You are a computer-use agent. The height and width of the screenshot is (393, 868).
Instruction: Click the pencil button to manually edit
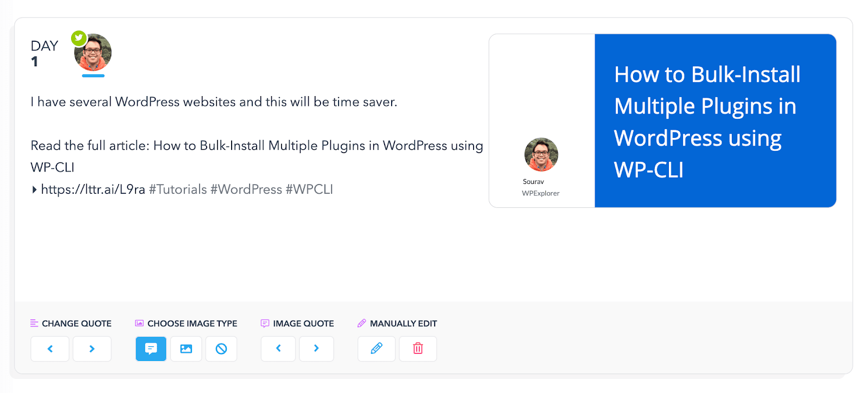coord(376,348)
